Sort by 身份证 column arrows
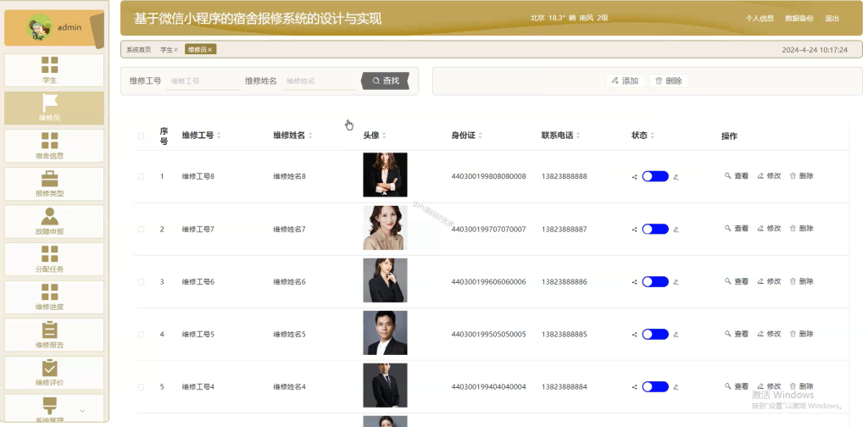 480,136
